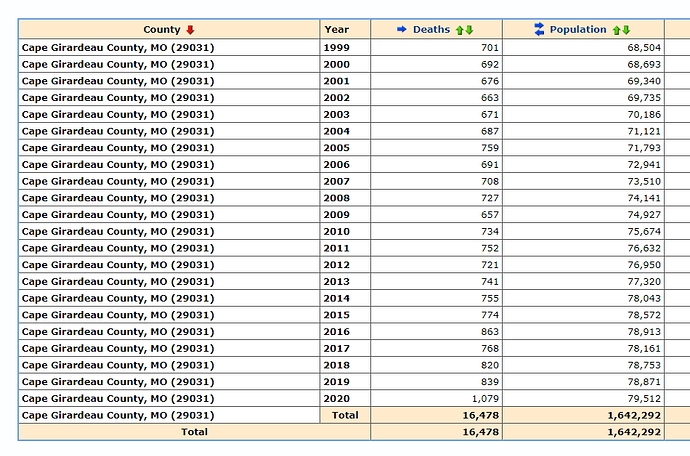Viewport: 690px width, 456px height.
Task: Click the bold Total cell in Year column
Action: [345, 416]
